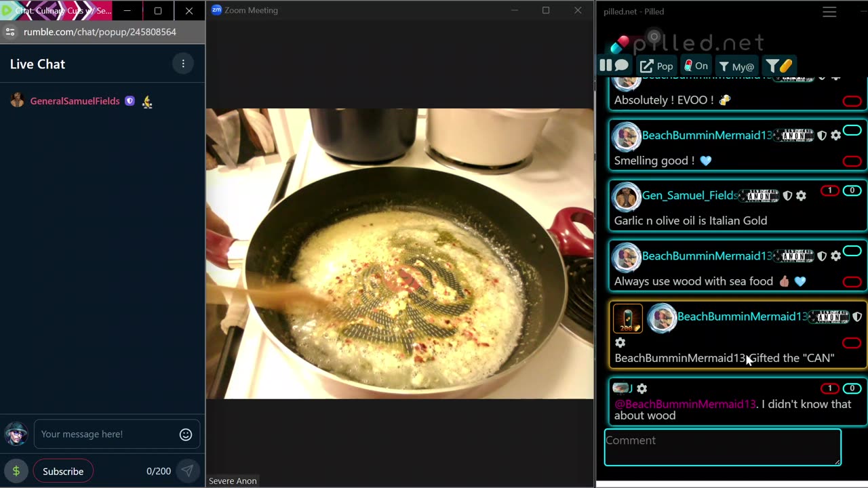Screen dimensions: 868x488
Task: Click ANON badge on gifted CAN message
Action: point(829,317)
